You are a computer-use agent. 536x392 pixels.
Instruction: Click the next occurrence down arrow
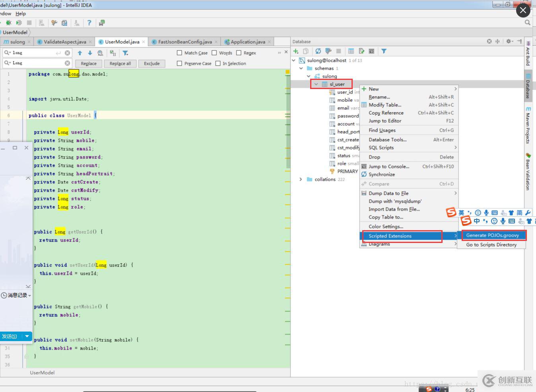point(90,53)
